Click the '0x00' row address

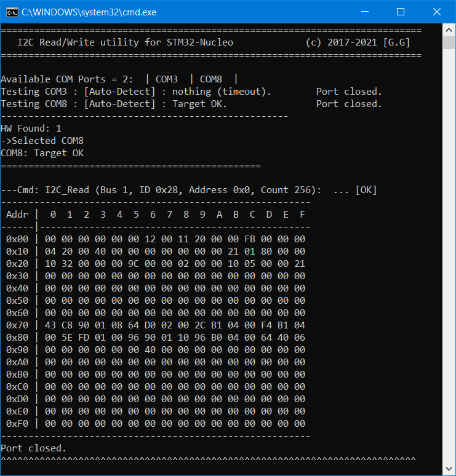(17, 239)
